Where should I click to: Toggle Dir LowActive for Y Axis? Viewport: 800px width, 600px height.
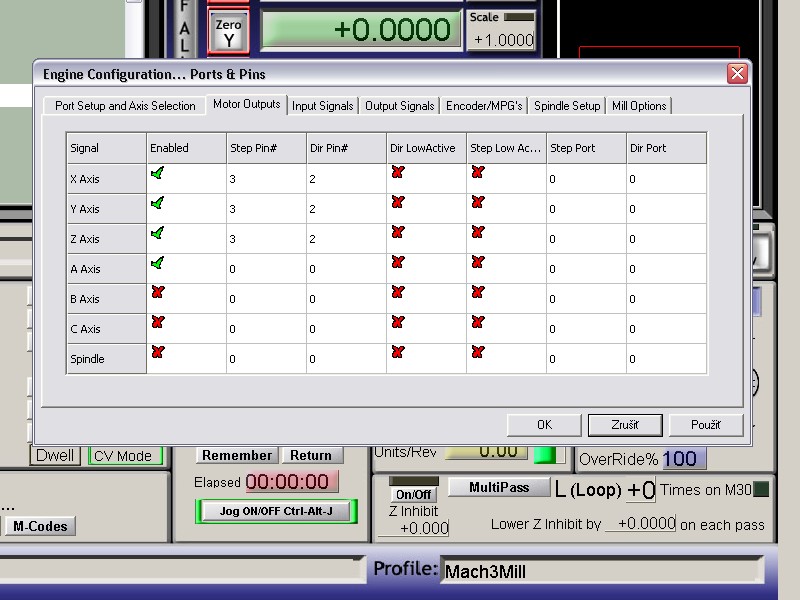click(397, 203)
